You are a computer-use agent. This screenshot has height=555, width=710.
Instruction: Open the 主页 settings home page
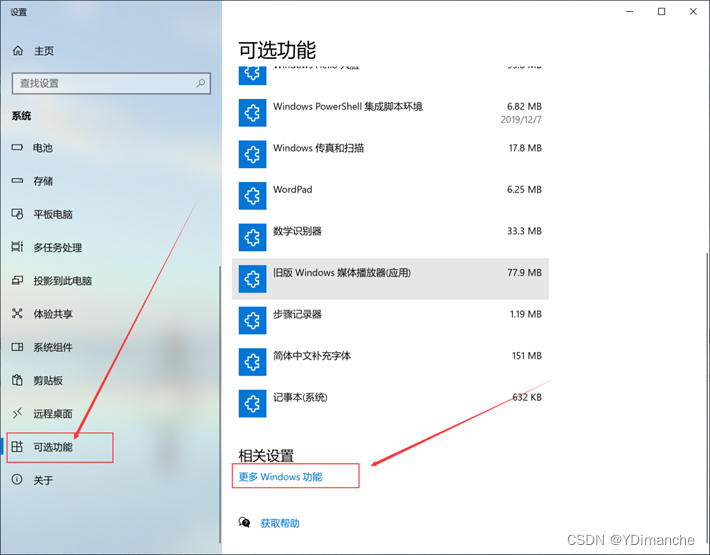44,51
